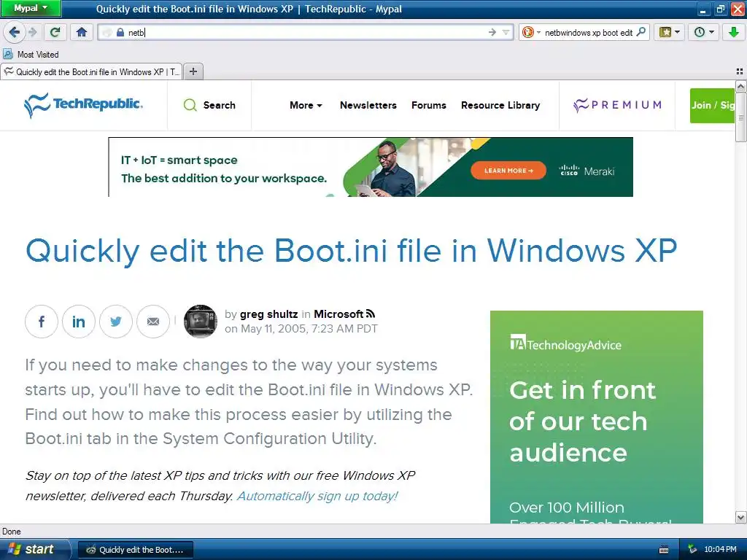This screenshot has height=560, width=747.
Task: Share article by email icon
Action: point(153,322)
